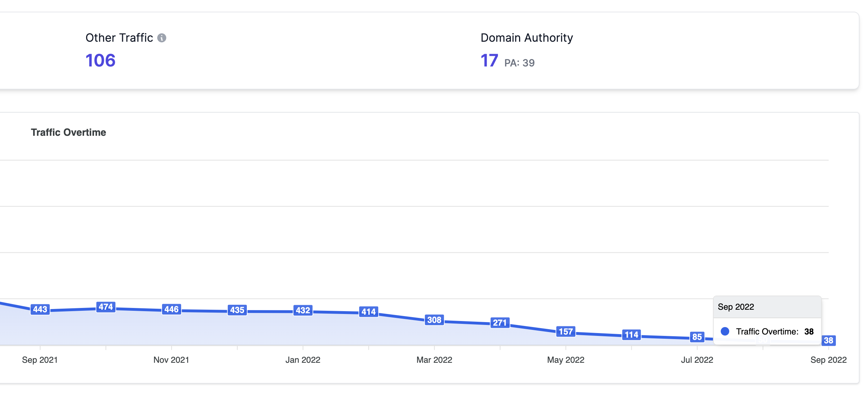
Task: Click the Mar 2022 axis label
Action: [x=434, y=360]
